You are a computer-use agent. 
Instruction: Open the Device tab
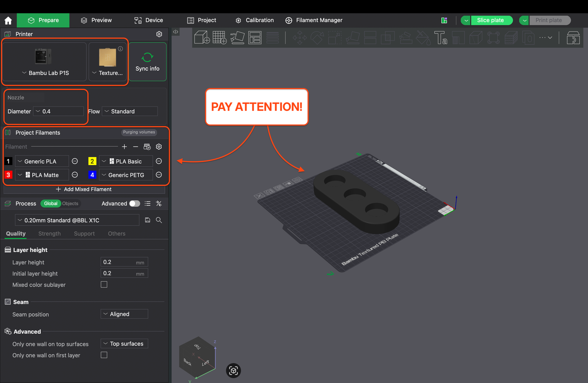(149, 20)
